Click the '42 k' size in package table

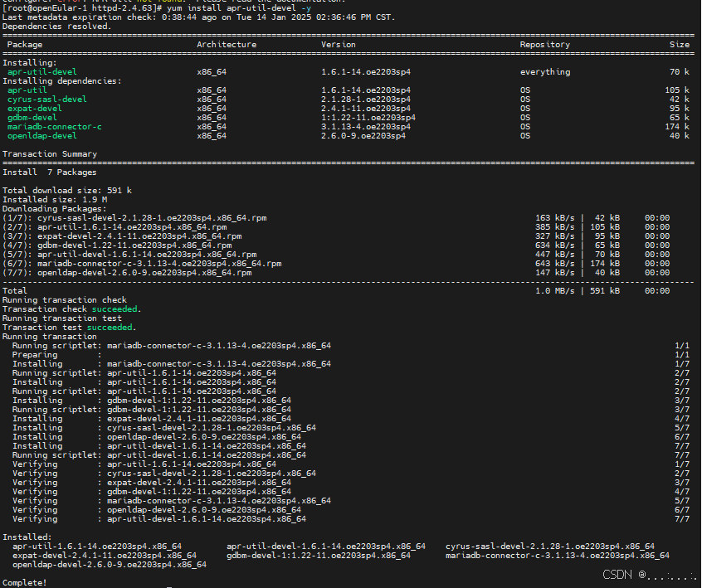click(x=679, y=100)
